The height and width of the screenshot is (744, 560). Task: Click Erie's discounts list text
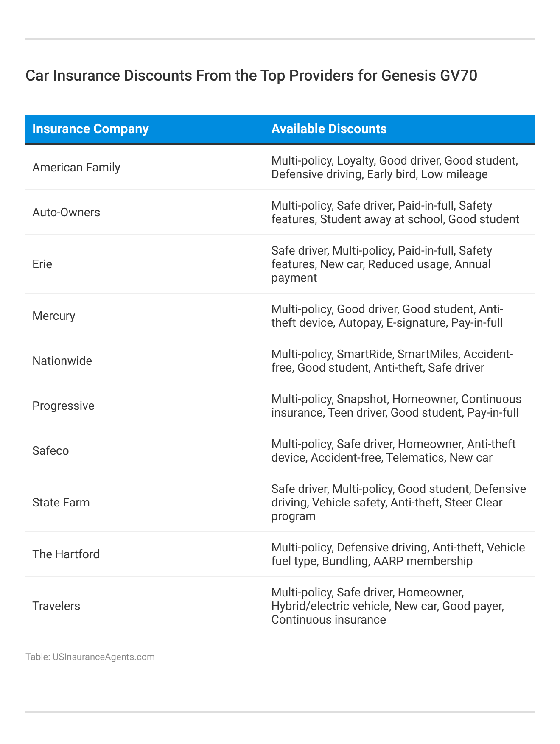point(381,264)
